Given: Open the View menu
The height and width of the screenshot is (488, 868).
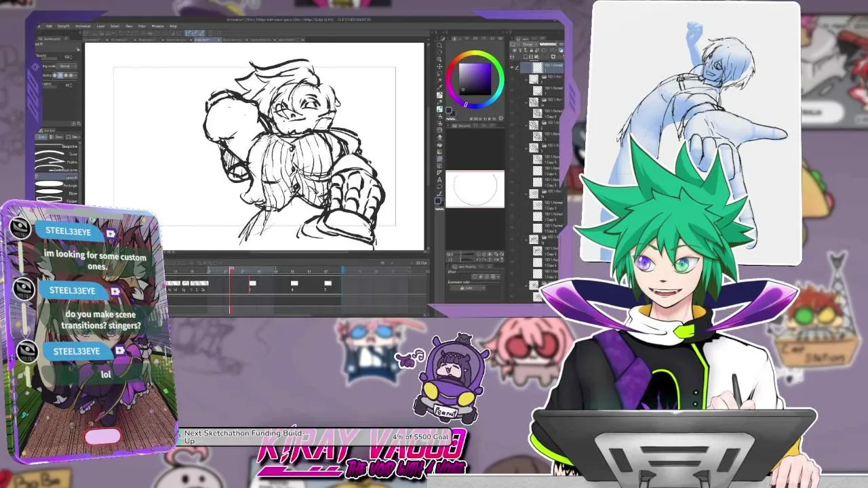Looking at the screenshot, I should pyautogui.click(x=129, y=26).
